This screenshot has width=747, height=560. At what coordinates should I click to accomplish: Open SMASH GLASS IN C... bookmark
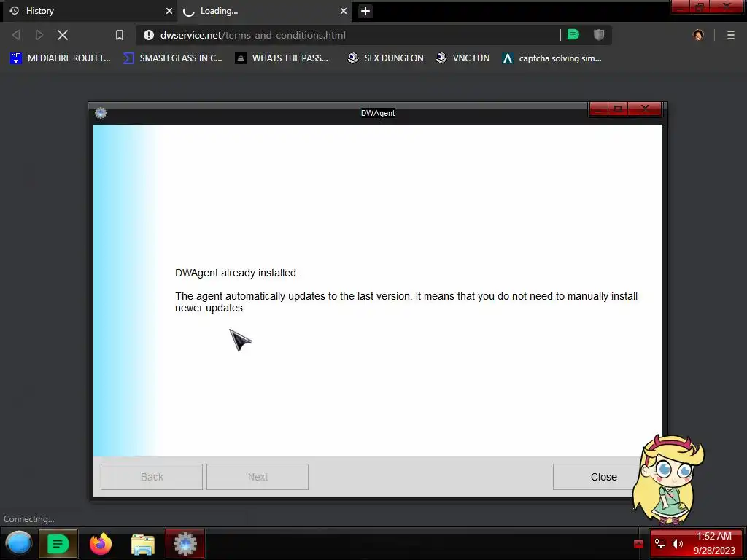point(172,58)
